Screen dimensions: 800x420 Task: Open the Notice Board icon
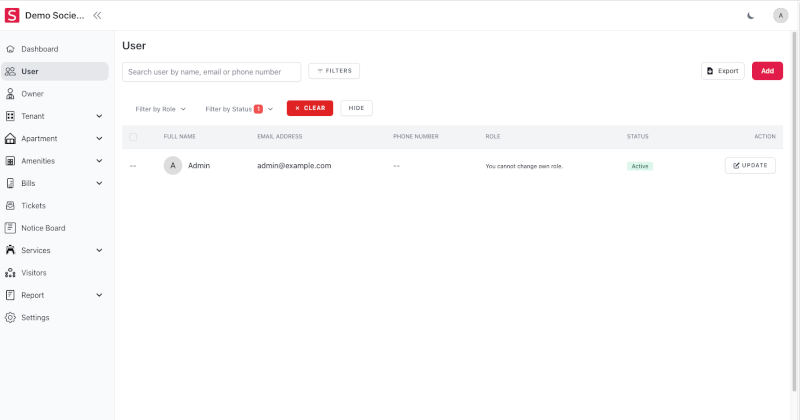coord(11,228)
